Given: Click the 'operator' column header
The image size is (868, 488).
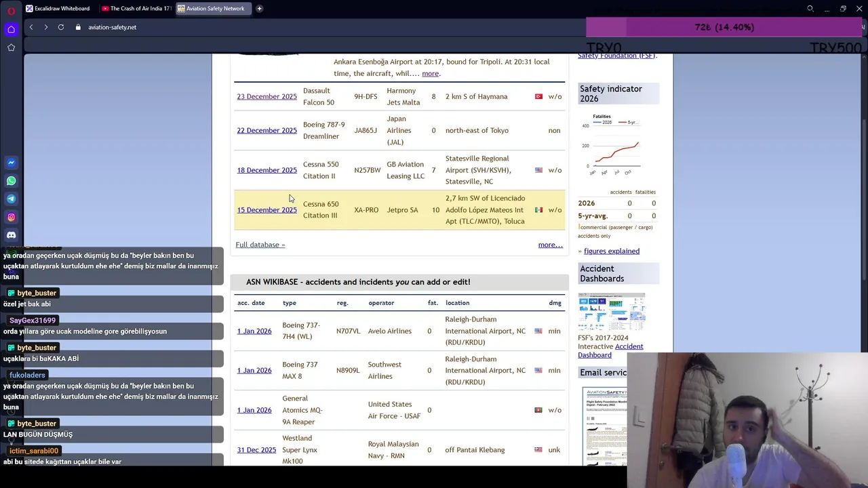Looking at the screenshot, I should click(381, 303).
